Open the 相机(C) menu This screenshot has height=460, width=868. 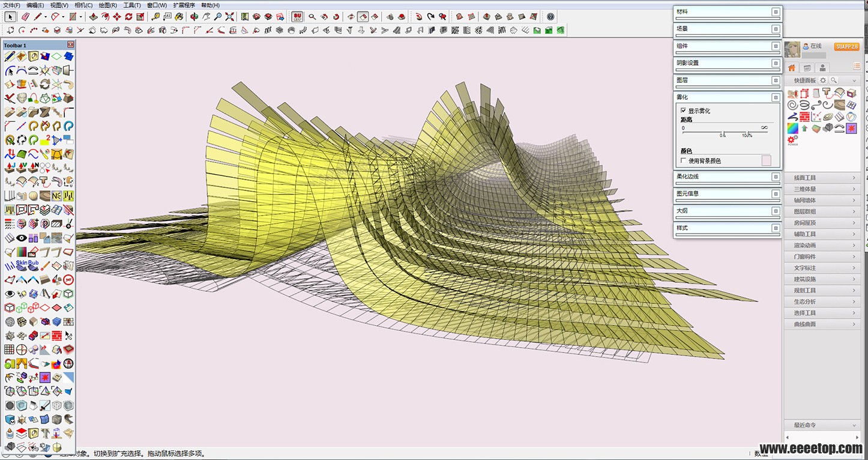click(x=83, y=5)
